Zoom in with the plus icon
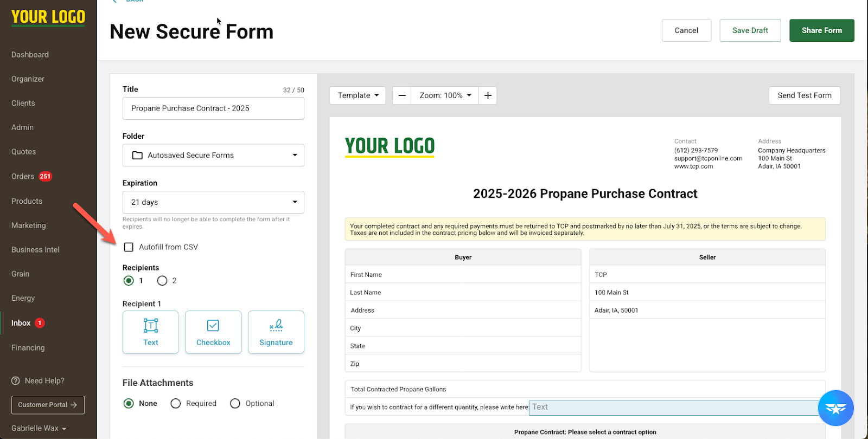868x439 pixels. tap(488, 95)
